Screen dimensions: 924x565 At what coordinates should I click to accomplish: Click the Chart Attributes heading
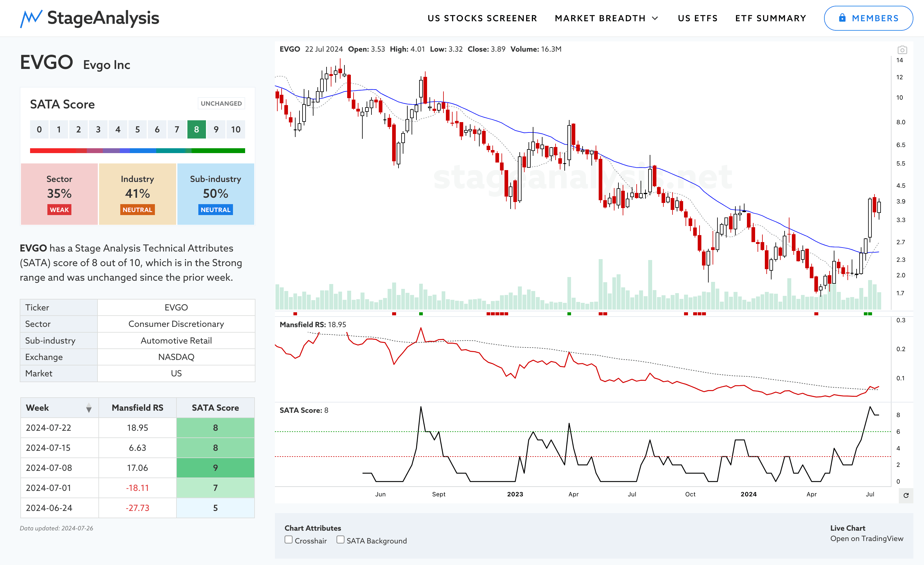coord(313,528)
